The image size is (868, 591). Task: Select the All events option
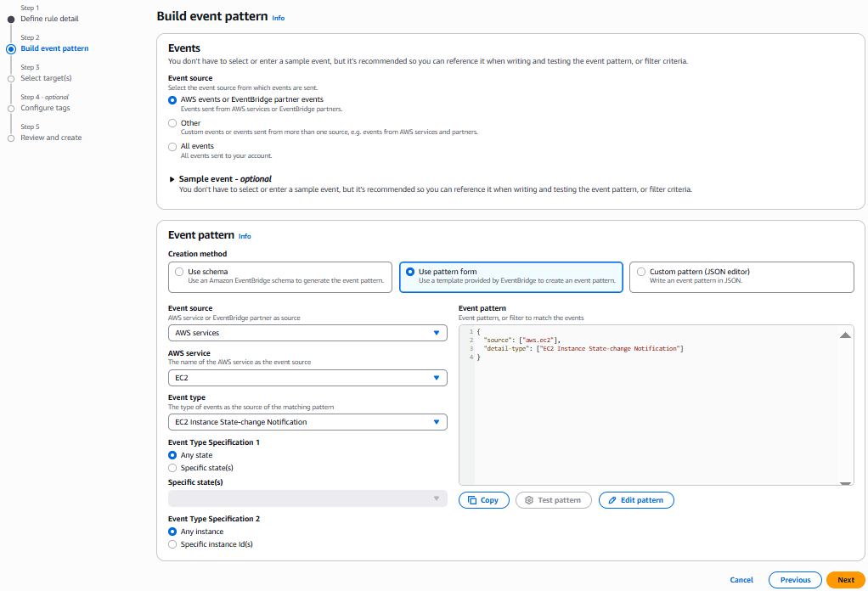pyautogui.click(x=172, y=145)
